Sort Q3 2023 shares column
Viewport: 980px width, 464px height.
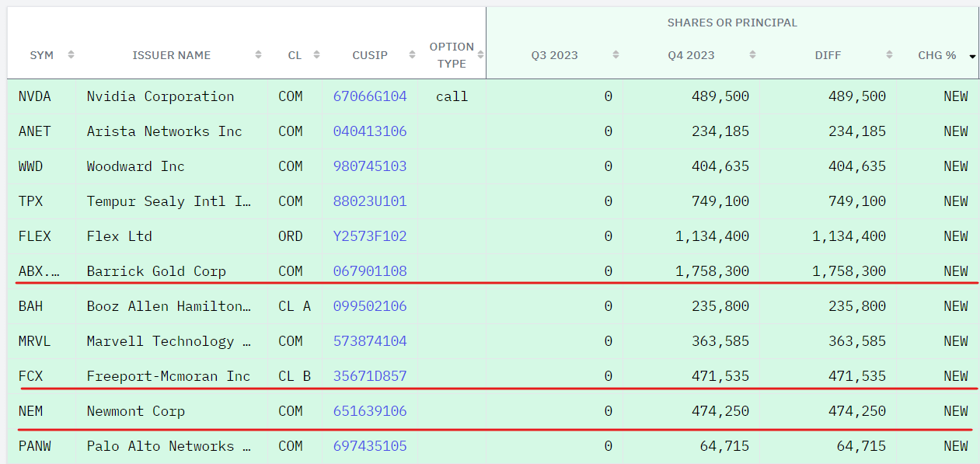point(616,55)
